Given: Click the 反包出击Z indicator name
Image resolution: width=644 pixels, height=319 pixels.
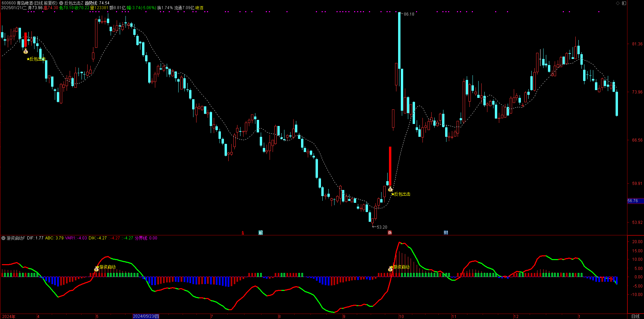Looking at the screenshot, I should tap(74, 3).
